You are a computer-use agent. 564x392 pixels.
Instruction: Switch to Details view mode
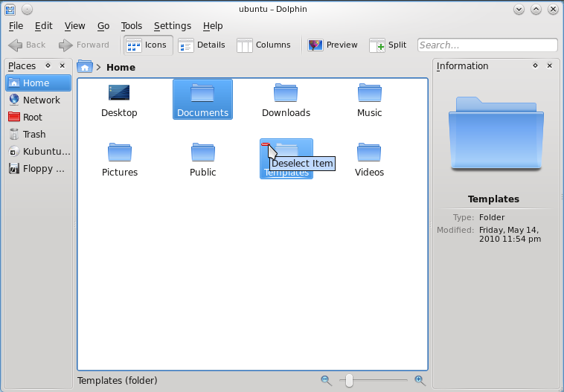pos(202,45)
